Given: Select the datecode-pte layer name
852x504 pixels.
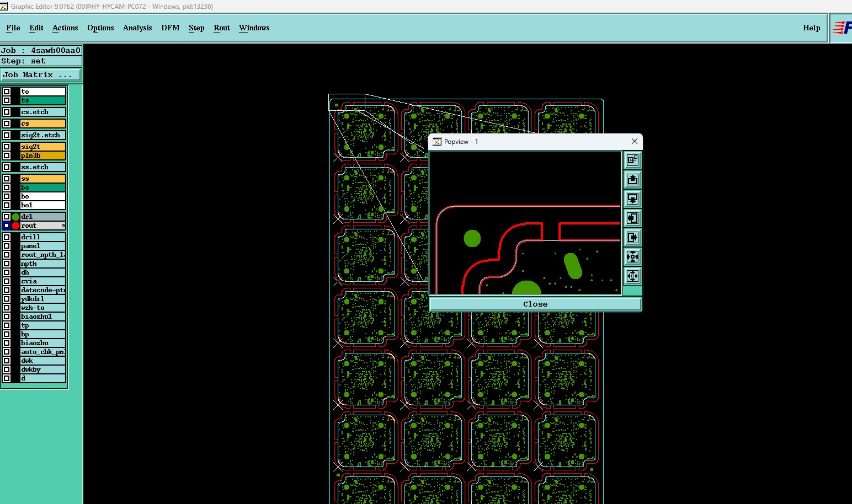Looking at the screenshot, I should 43,290.
